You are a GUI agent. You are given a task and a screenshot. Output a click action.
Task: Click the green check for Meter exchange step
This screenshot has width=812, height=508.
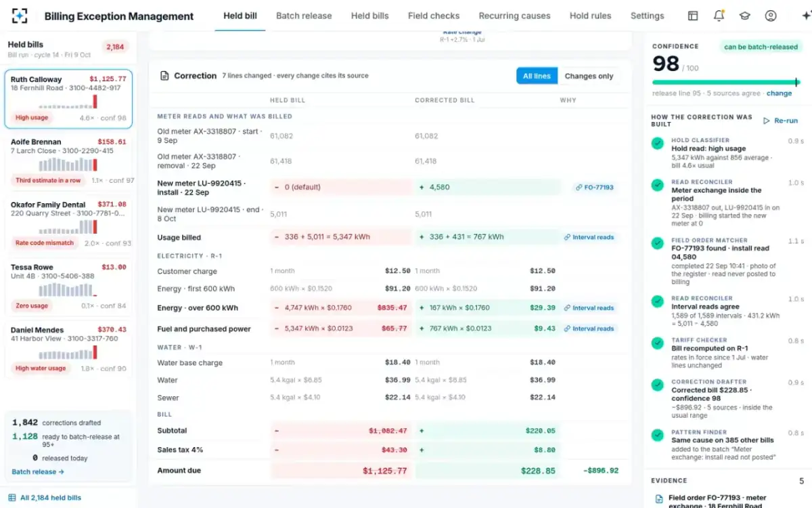(657, 185)
